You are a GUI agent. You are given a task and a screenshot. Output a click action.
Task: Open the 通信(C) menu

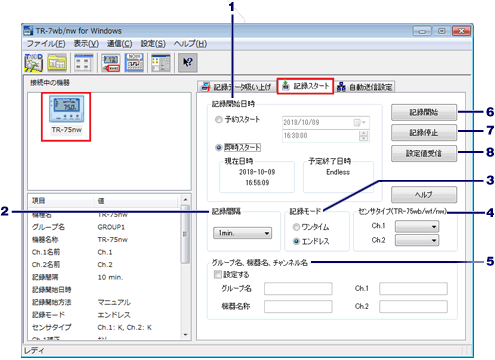[x=119, y=44]
